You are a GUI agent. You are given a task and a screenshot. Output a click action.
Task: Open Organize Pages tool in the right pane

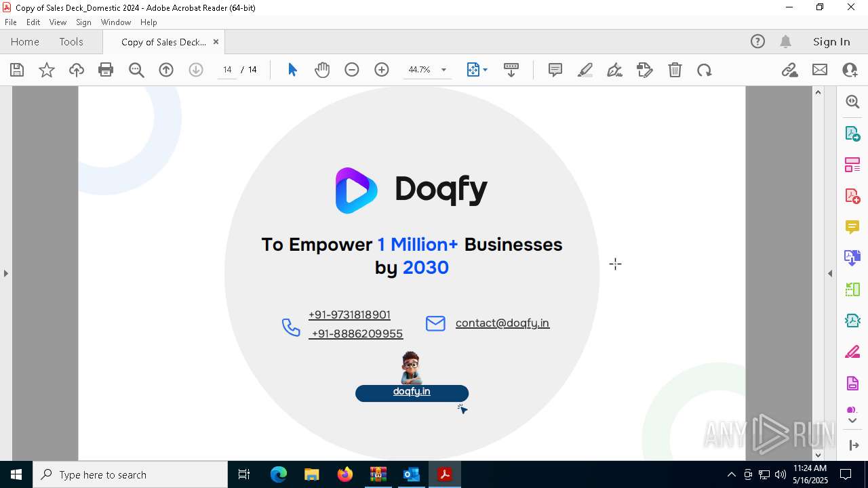(852, 165)
